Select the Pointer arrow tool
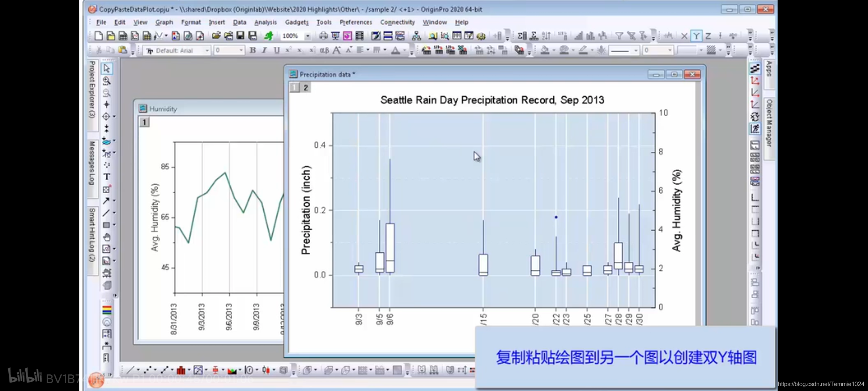This screenshot has height=391, width=868. (x=106, y=68)
